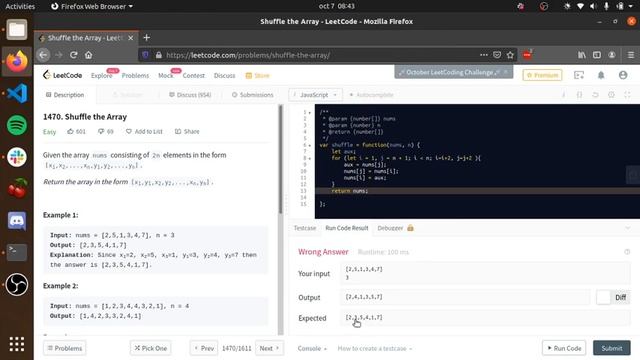Open the editor settings icon
Image resolution: width=640 pixels, height=360 pixels.
[x=611, y=95]
